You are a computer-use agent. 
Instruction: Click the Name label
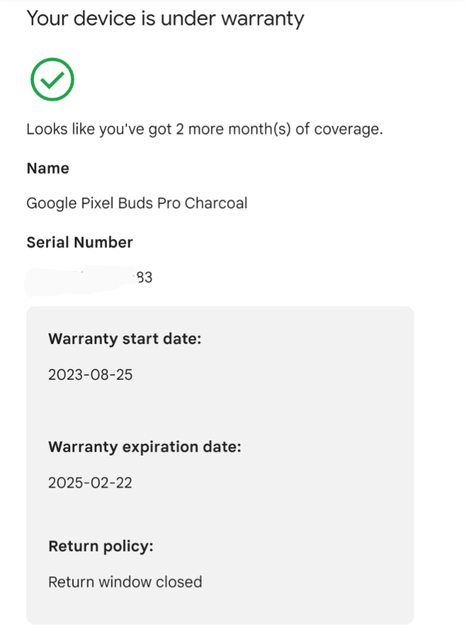(x=48, y=168)
